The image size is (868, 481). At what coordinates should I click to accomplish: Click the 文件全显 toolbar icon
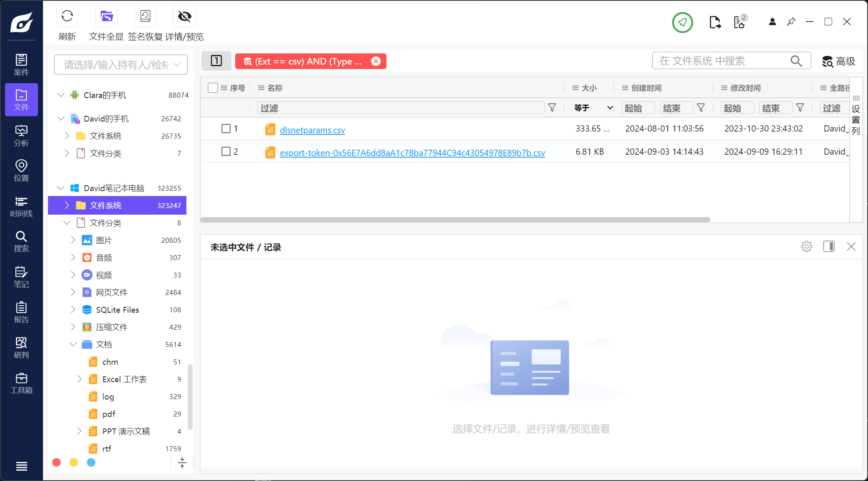click(106, 17)
